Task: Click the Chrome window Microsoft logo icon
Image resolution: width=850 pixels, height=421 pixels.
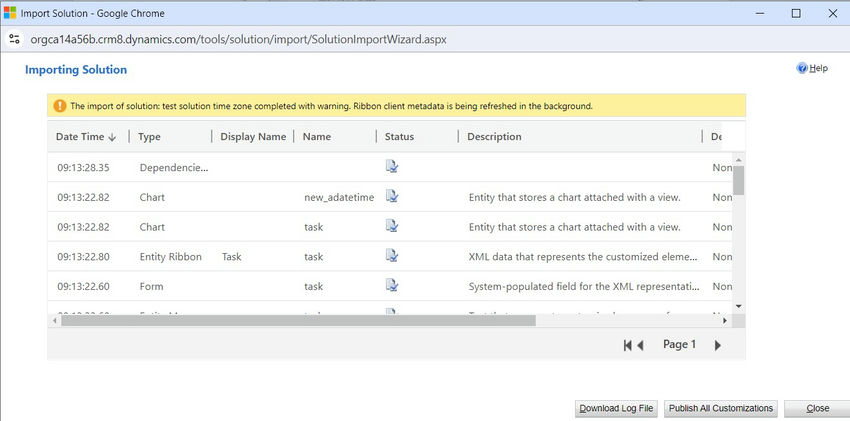Action: [10, 12]
